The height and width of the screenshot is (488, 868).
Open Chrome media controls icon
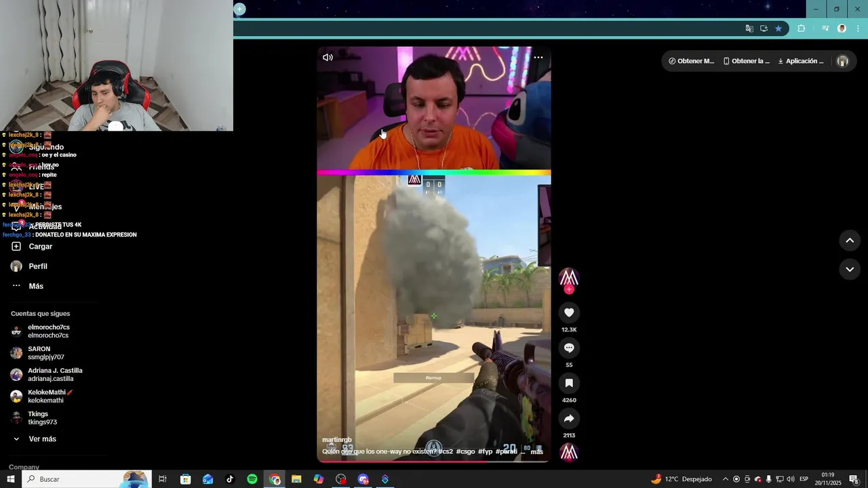825,28
